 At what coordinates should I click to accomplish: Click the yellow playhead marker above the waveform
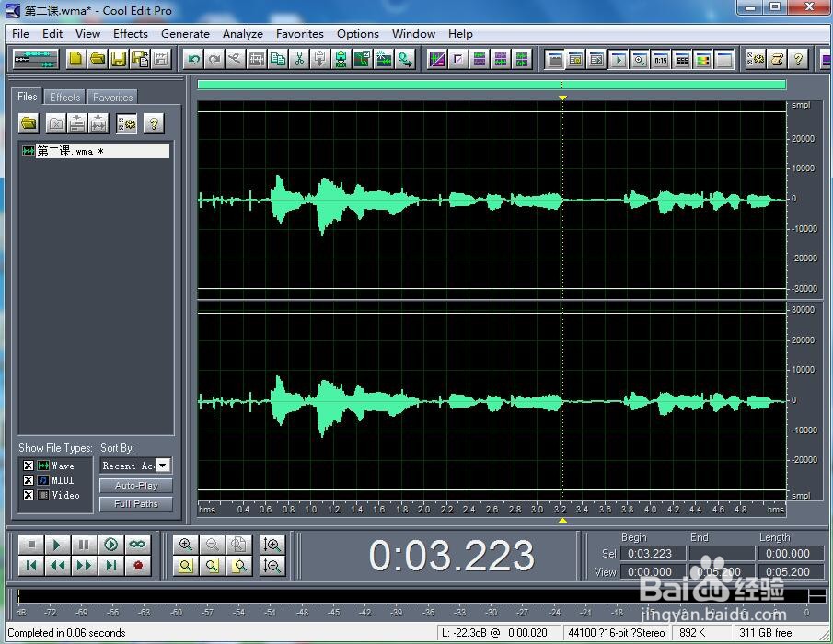pyautogui.click(x=562, y=98)
